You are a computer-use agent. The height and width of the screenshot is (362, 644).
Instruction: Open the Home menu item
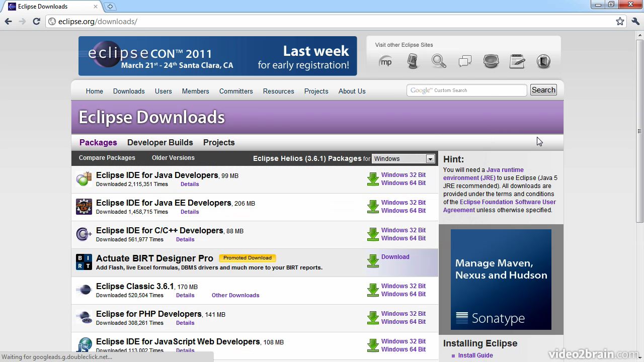click(x=94, y=91)
